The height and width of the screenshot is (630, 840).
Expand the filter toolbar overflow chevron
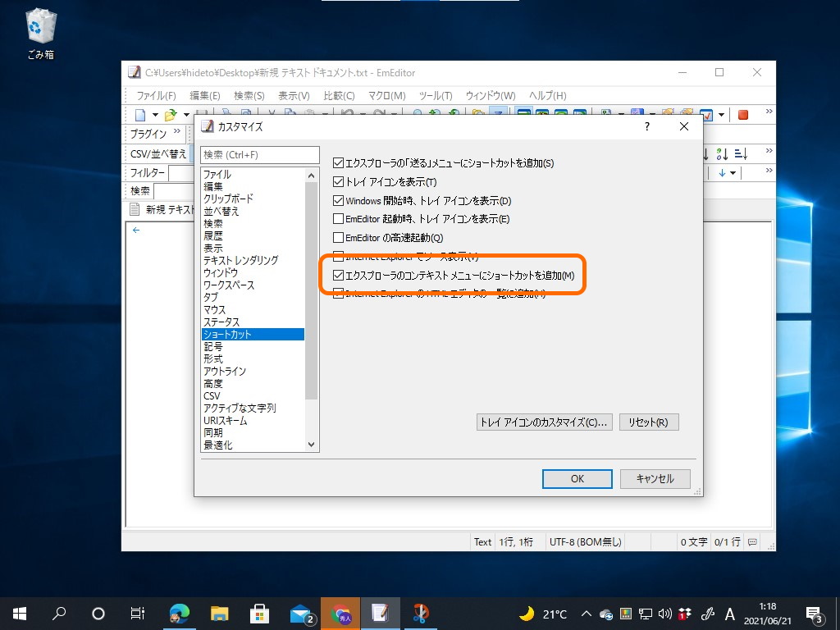pos(769,170)
